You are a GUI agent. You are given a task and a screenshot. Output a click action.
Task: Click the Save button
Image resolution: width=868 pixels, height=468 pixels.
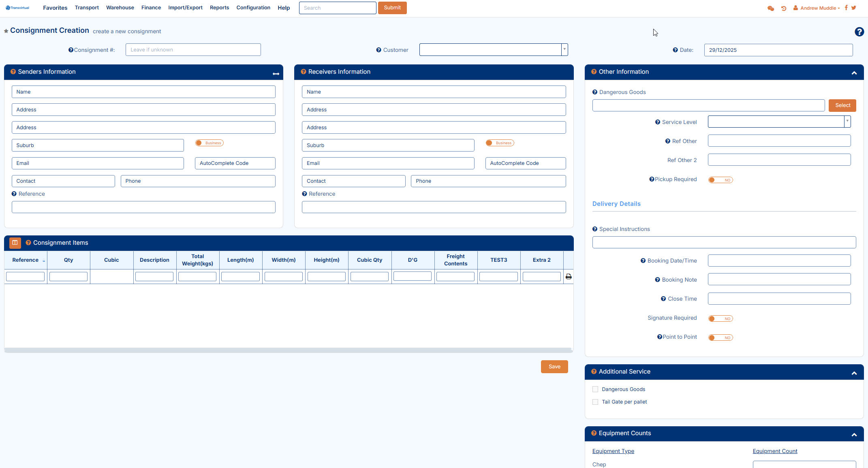point(554,367)
